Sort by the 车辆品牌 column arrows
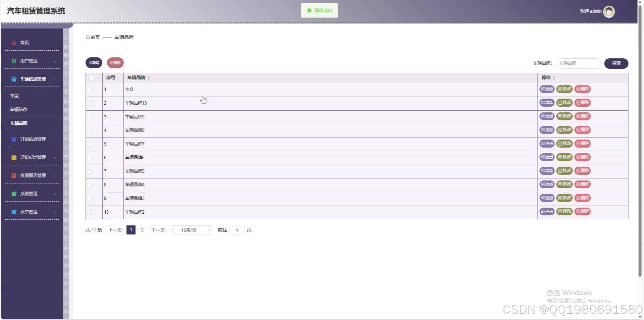 149,78
